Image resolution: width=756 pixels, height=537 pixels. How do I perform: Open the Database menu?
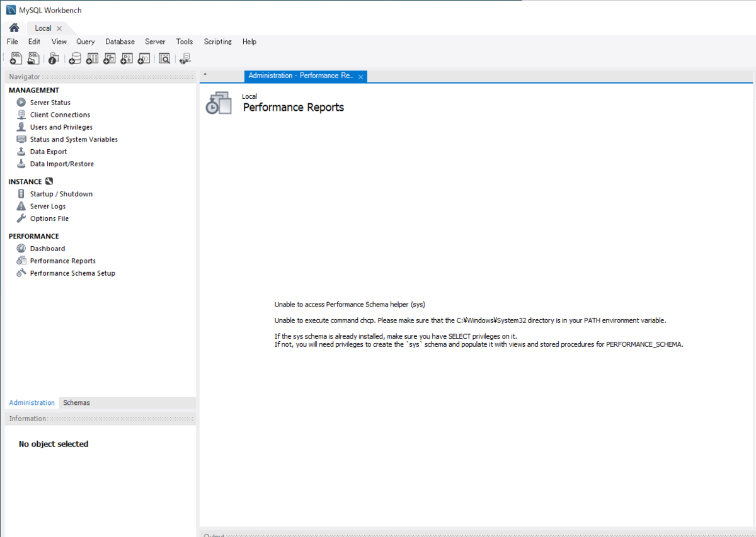click(120, 42)
